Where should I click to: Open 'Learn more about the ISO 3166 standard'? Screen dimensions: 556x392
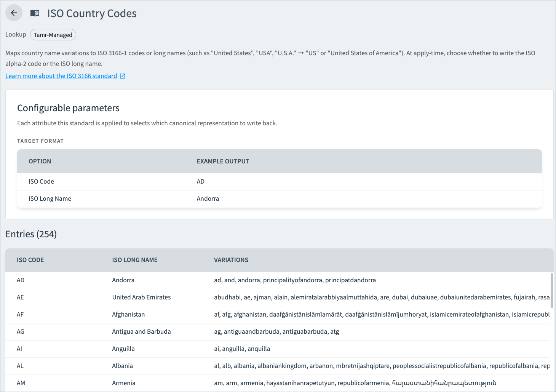pos(61,76)
